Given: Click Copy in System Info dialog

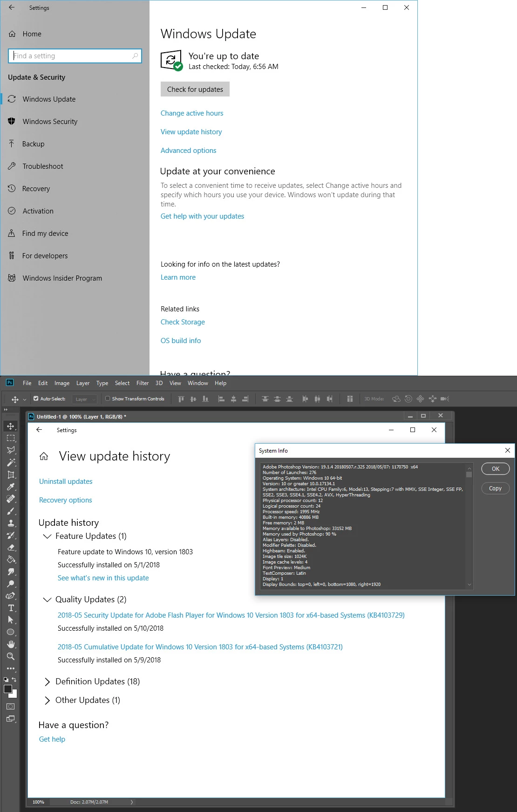Looking at the screenshot, I should (x=496, y=489).
